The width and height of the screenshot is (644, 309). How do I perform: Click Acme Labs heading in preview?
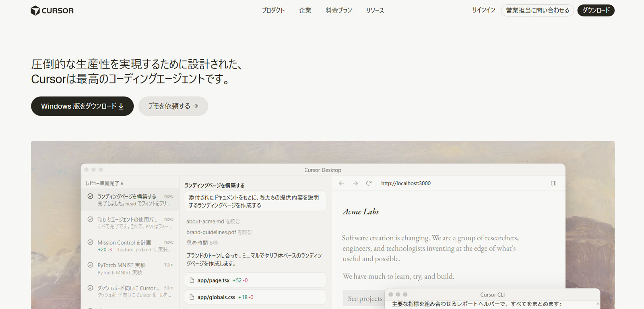pyautogui.click(x=361, y=212)
